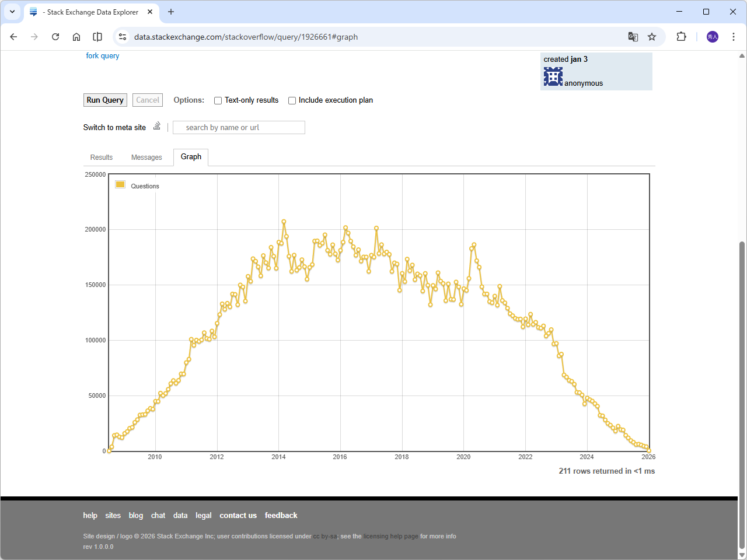Open the browser home page
This screenshot has height=560, width=747.
pos(76,37)
